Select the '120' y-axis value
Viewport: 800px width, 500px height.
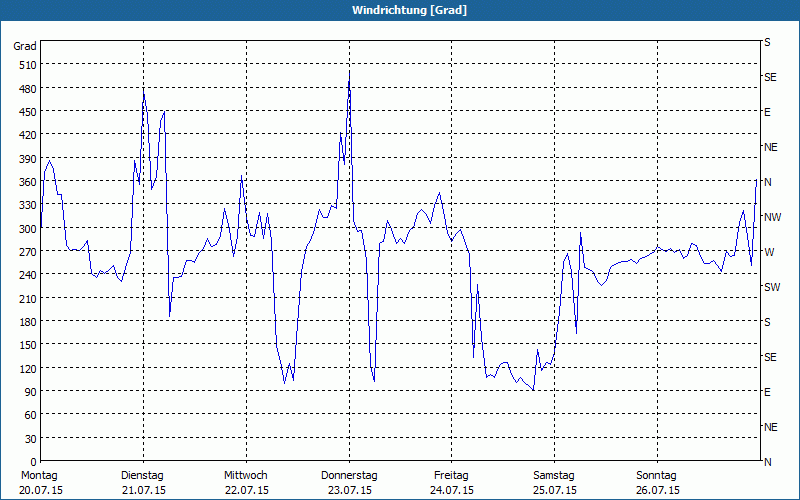pos(28,368)
